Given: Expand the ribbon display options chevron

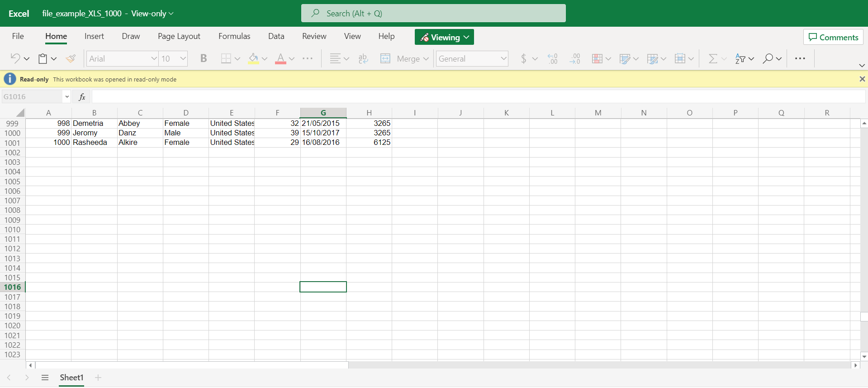Looking at the screenshot, I should [x=862, y=66].
